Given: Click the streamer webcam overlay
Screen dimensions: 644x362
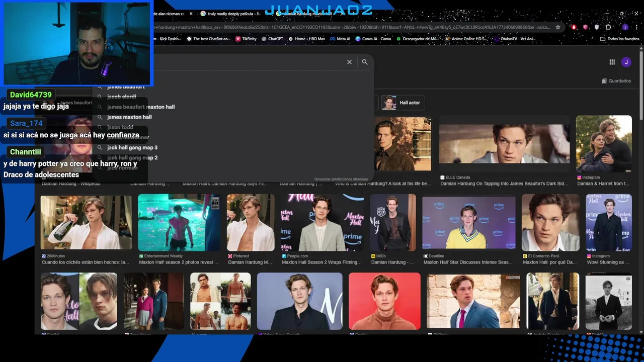Looking at the screenshot, I should point(77,43).
